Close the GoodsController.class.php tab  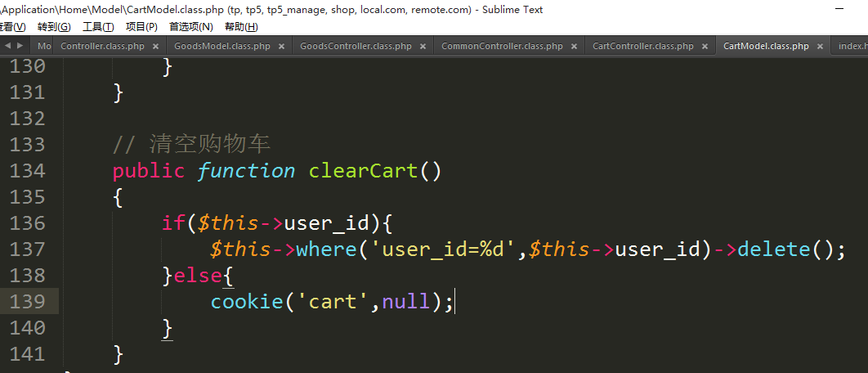[423, 47]
